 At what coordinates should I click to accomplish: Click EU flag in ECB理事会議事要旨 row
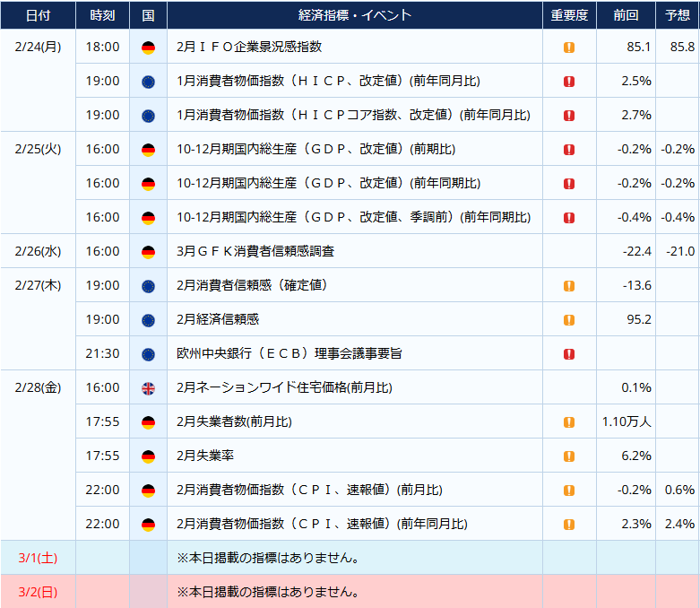(148, 354)
